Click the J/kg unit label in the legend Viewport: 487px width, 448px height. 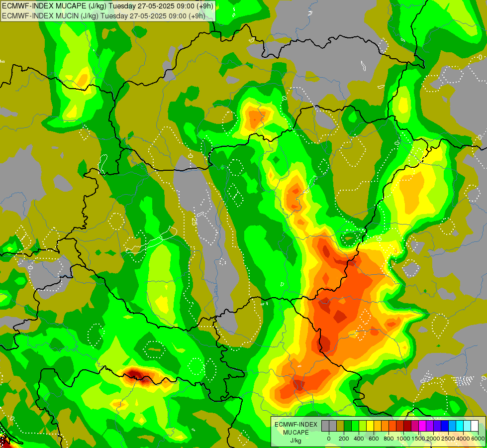[295, 441]
